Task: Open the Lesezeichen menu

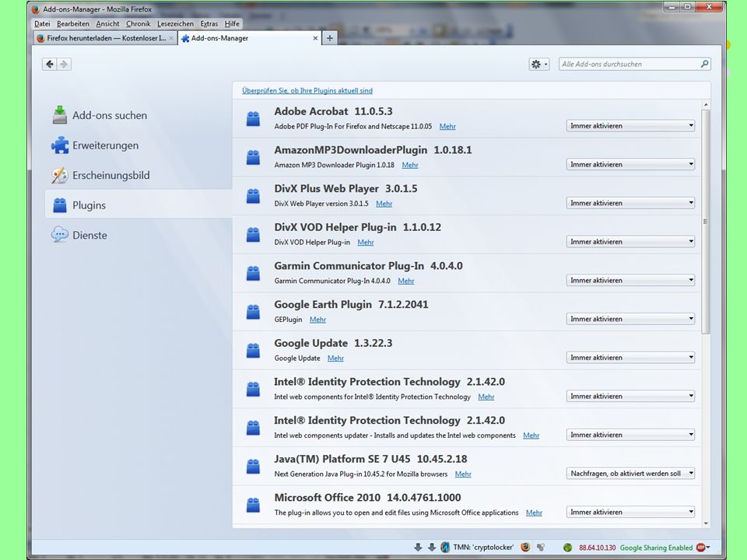Action: click(x=175, y=24)
